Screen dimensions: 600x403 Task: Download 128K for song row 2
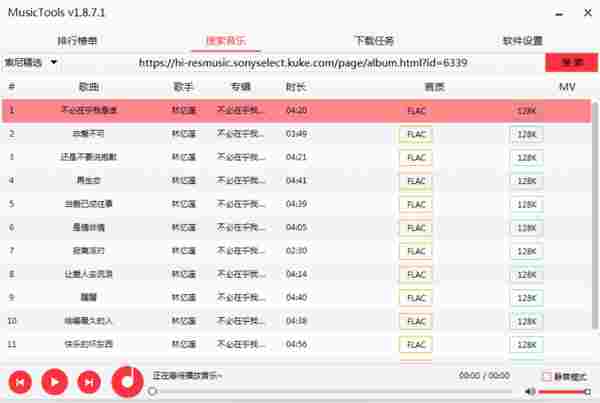527,134
